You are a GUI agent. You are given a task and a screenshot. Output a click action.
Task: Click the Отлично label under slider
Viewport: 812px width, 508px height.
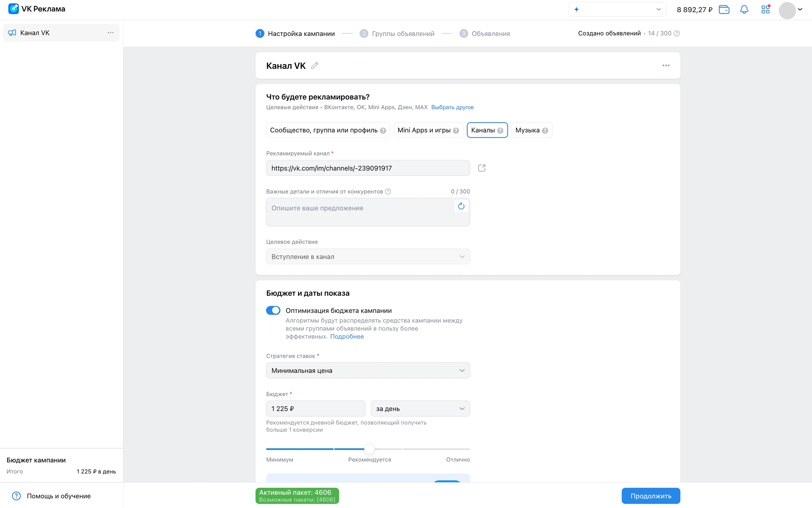click(x=458, y=460)
